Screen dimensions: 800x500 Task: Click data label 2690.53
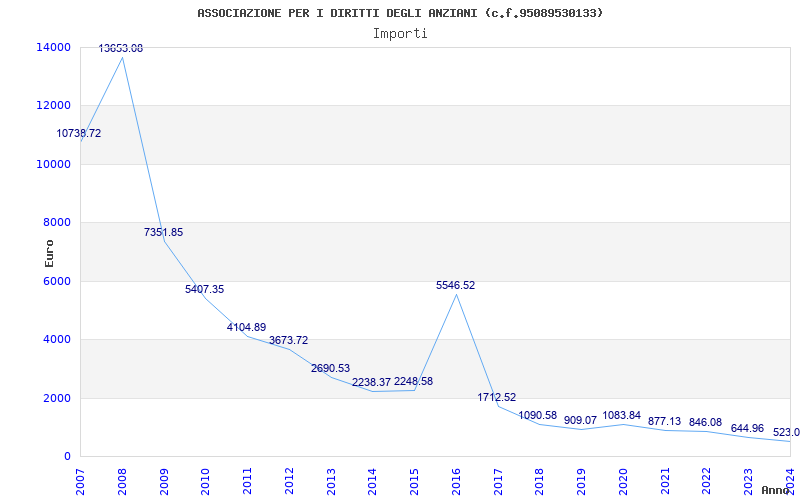pos(331,369)
